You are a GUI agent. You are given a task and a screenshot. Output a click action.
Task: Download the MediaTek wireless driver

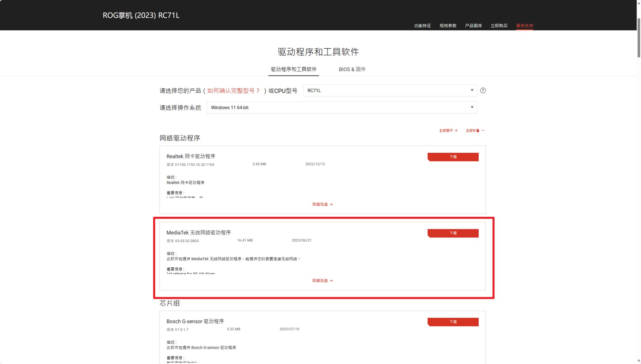453,233
